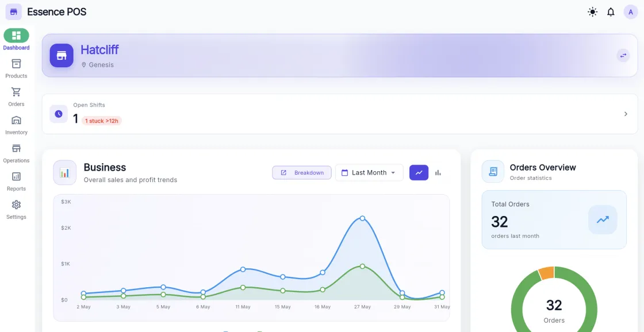Open the Last Month period dropdown
The width and height of the screenshot is (644, 332).
pos(369,173)
